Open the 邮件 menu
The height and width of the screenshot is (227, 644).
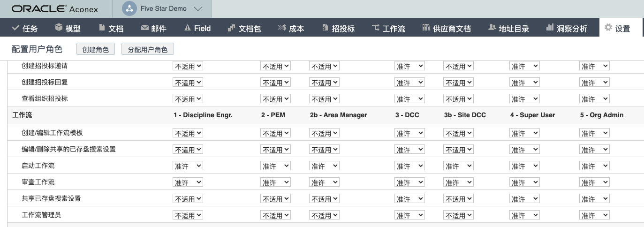[x=154, y=28]
